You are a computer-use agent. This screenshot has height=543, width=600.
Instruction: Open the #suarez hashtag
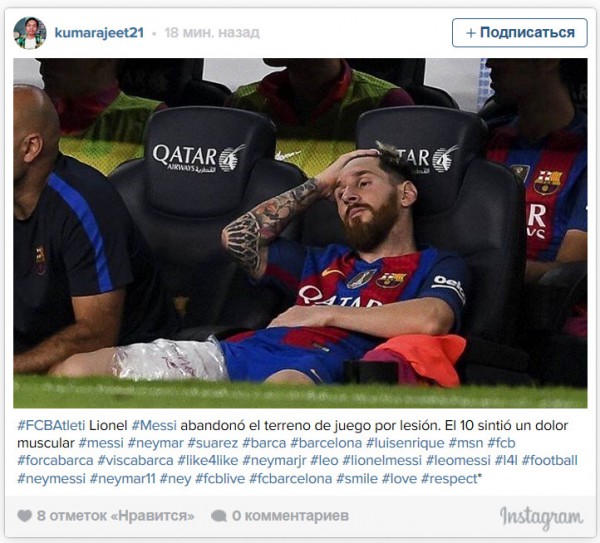pyautogui.click(x=212, y=443)
